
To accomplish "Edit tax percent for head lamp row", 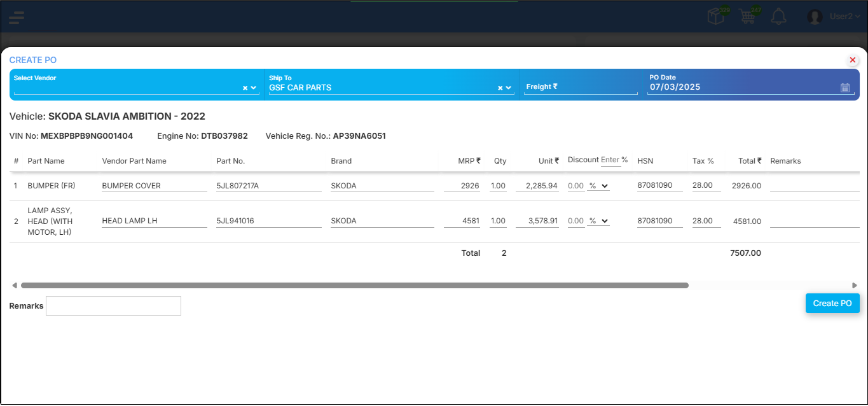I will [706, 221].
